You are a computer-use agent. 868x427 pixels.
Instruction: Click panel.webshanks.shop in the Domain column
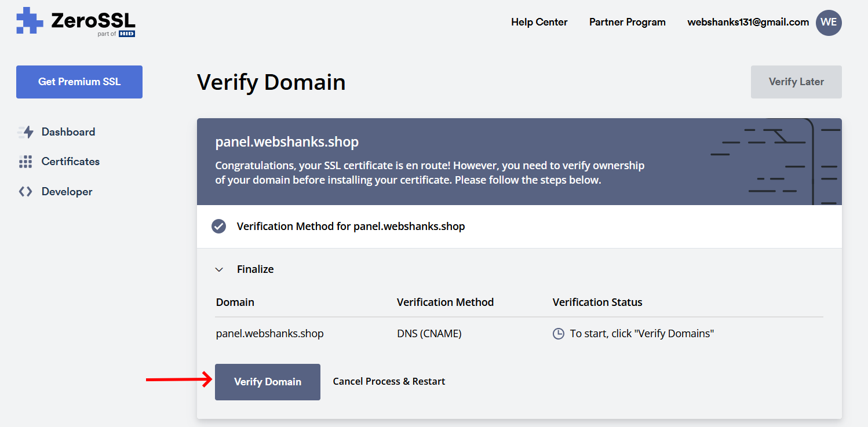270,334
